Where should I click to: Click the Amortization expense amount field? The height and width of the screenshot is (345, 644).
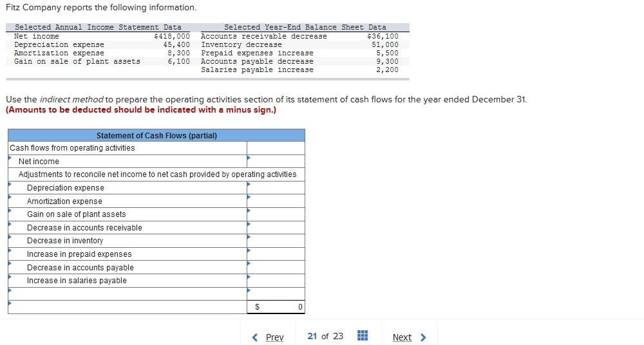pos(276,201)
